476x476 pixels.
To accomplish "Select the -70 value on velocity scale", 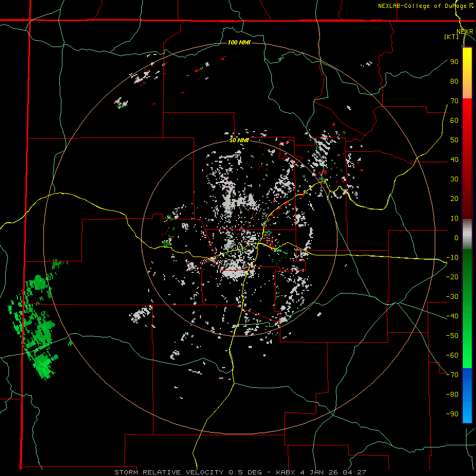I will (x=452, y=374).
